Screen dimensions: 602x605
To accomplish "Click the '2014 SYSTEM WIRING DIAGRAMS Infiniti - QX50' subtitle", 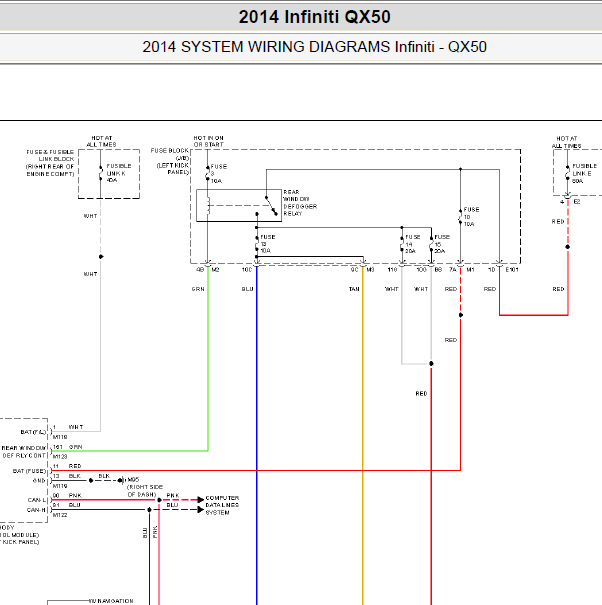I will (x=315, y=47).
